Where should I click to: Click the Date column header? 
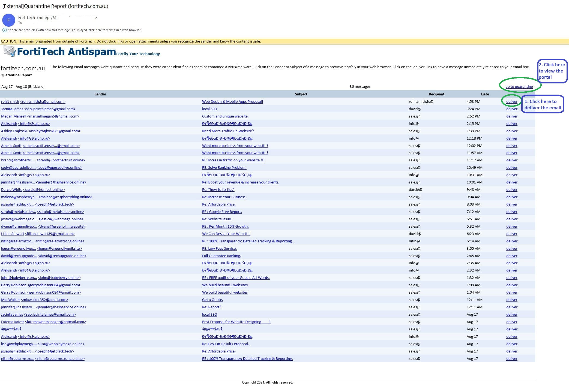(485, 94)
